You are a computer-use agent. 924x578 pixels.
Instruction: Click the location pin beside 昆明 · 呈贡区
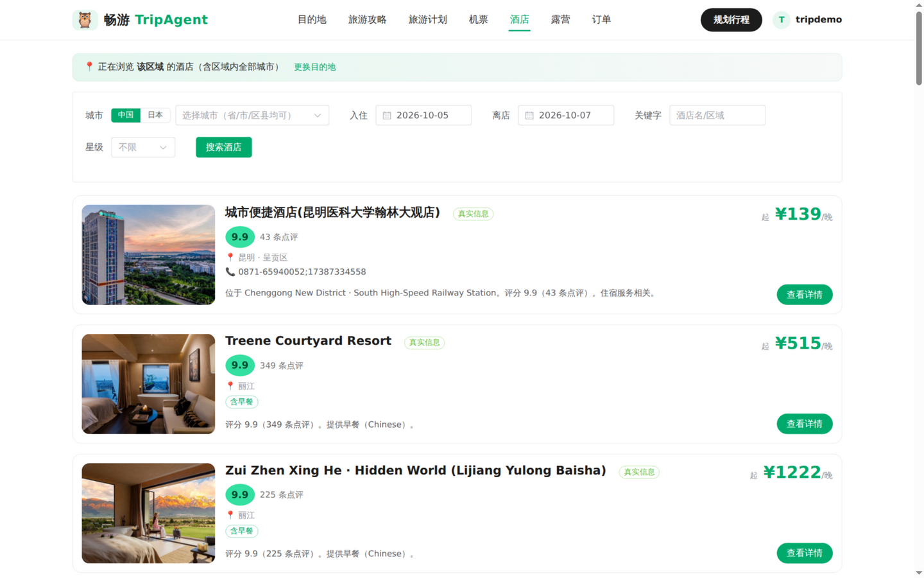click(x=230, y=257)
